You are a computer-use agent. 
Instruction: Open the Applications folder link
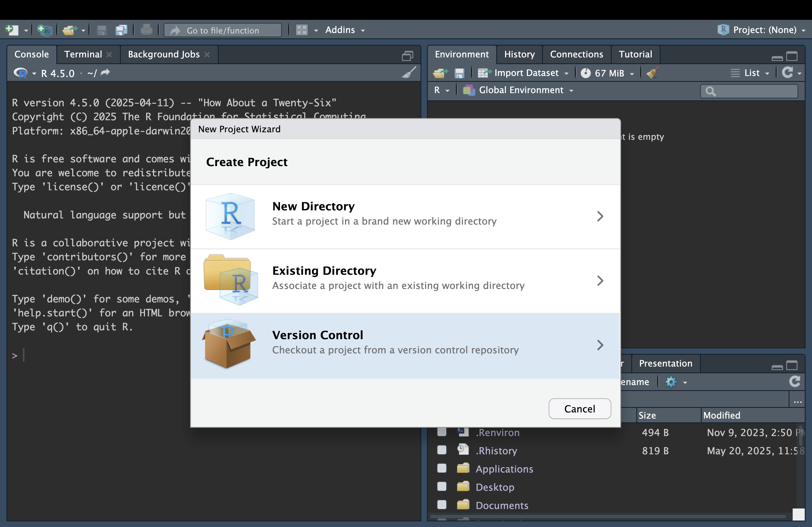pyautogui.click(x=504, y=469)
